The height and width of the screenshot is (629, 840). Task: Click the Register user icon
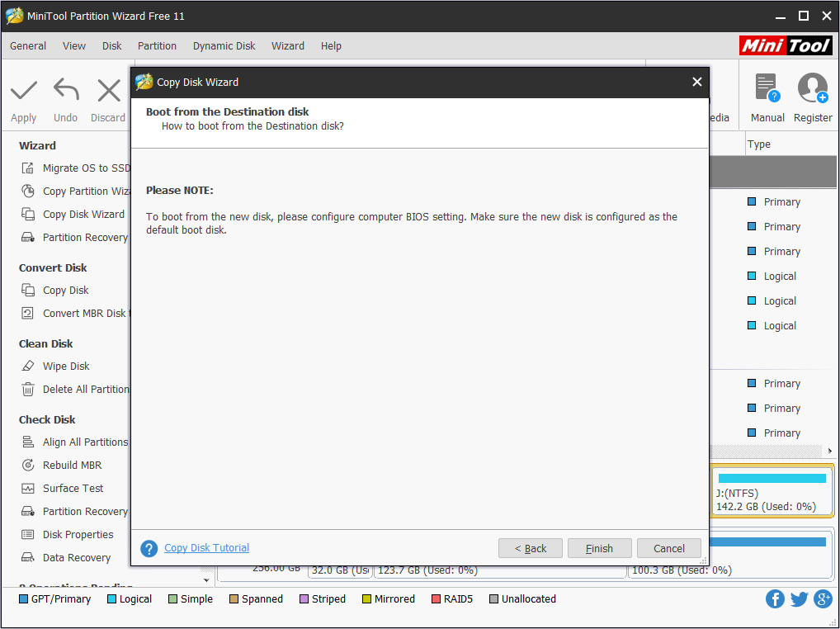[813, 88]
